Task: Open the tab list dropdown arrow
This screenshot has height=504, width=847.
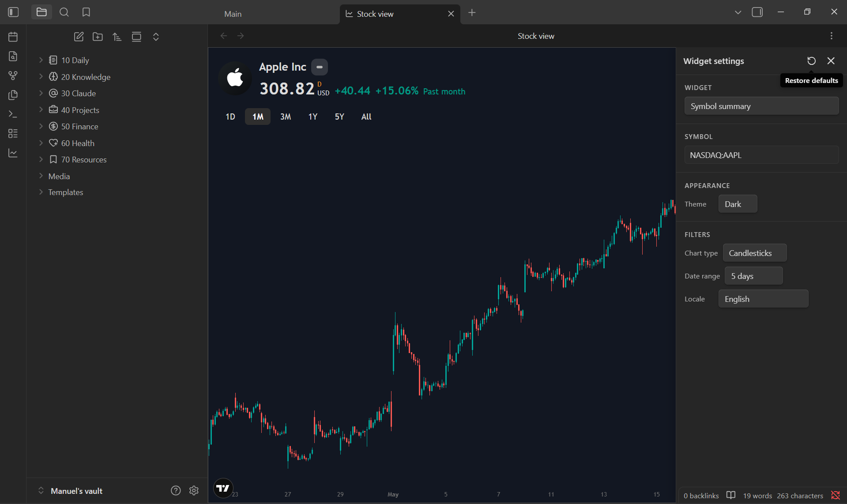Action: point(738,12)
